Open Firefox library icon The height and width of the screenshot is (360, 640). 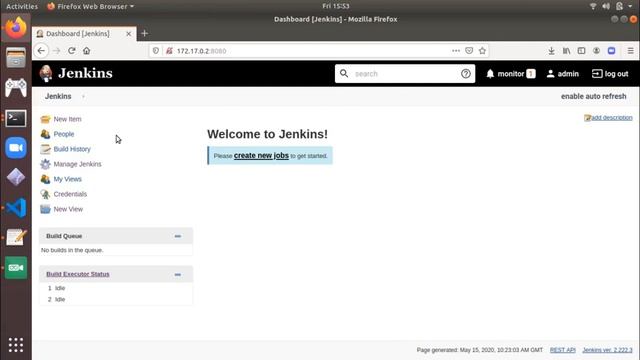pos(567,51)
